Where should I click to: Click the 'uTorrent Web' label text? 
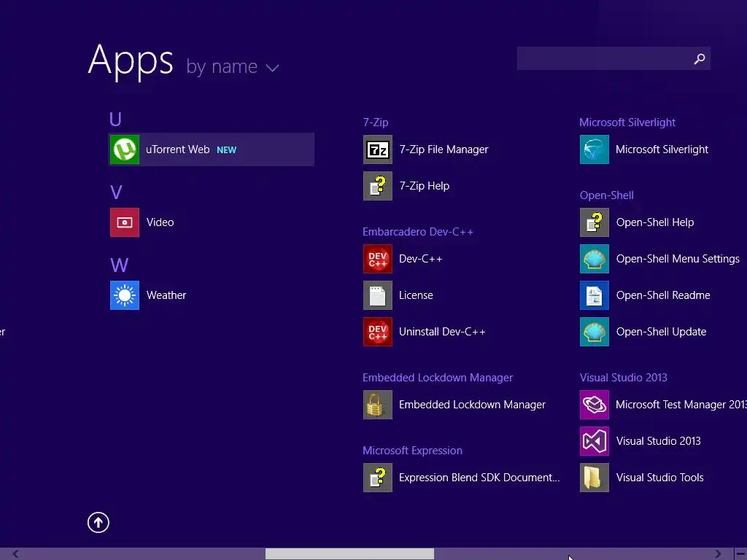click(178, 149)
